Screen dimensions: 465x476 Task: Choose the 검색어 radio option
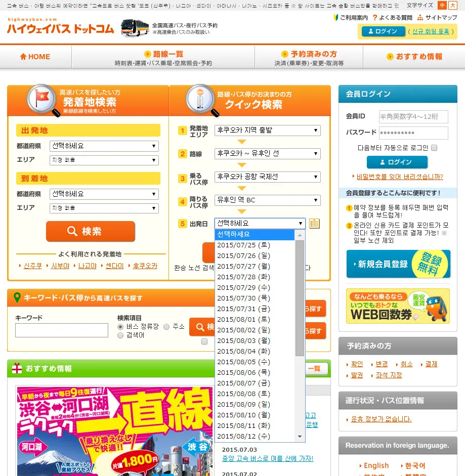[x=120, y=335]
